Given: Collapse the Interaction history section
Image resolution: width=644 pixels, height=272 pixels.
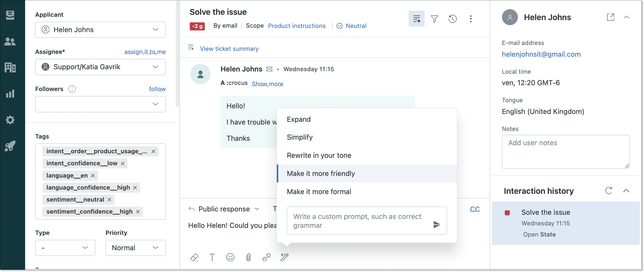Looking at the screenshot, I should pos(627,191).
